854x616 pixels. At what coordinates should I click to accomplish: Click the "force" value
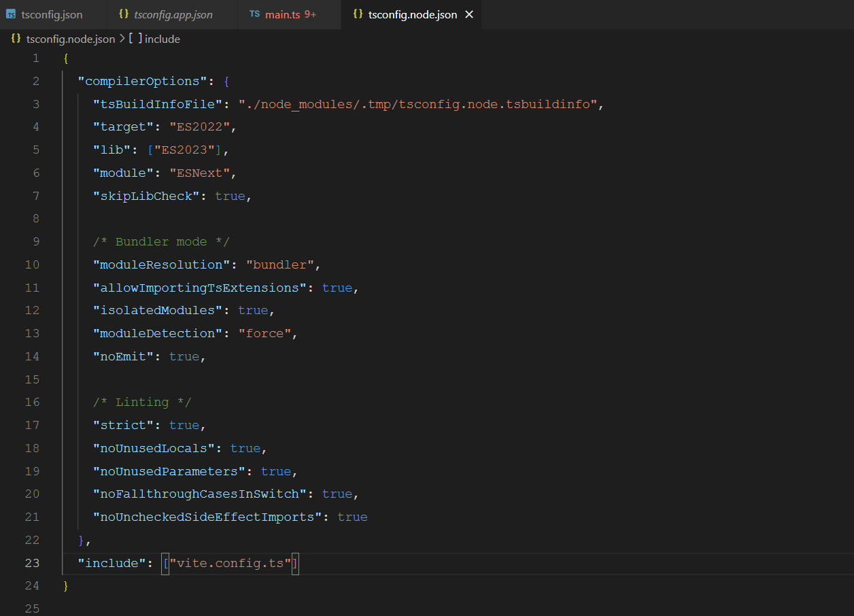(x=264, y=333)
